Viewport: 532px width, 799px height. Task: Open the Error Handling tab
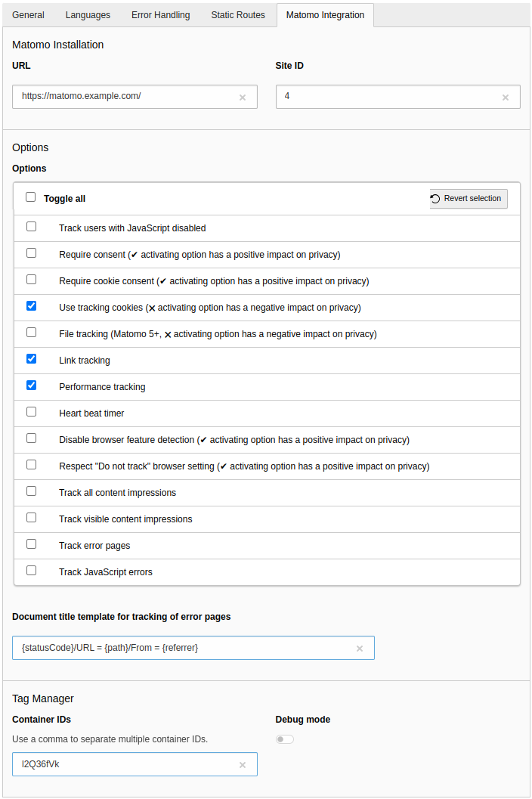click(x=160, y=15)
